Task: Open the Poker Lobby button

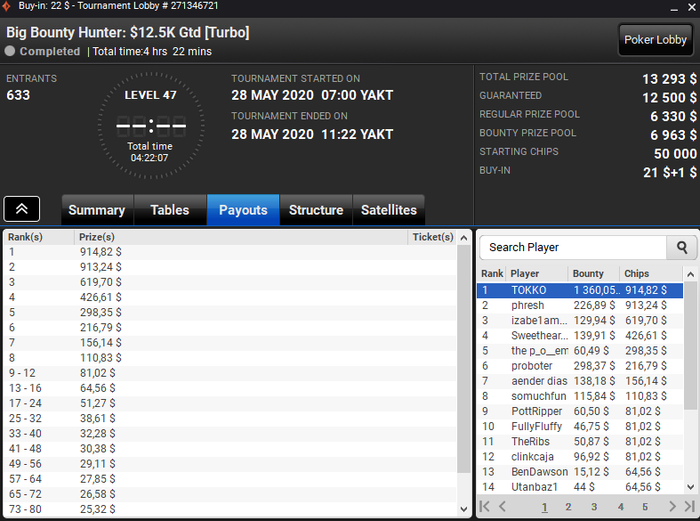Action: coord(655,40)
